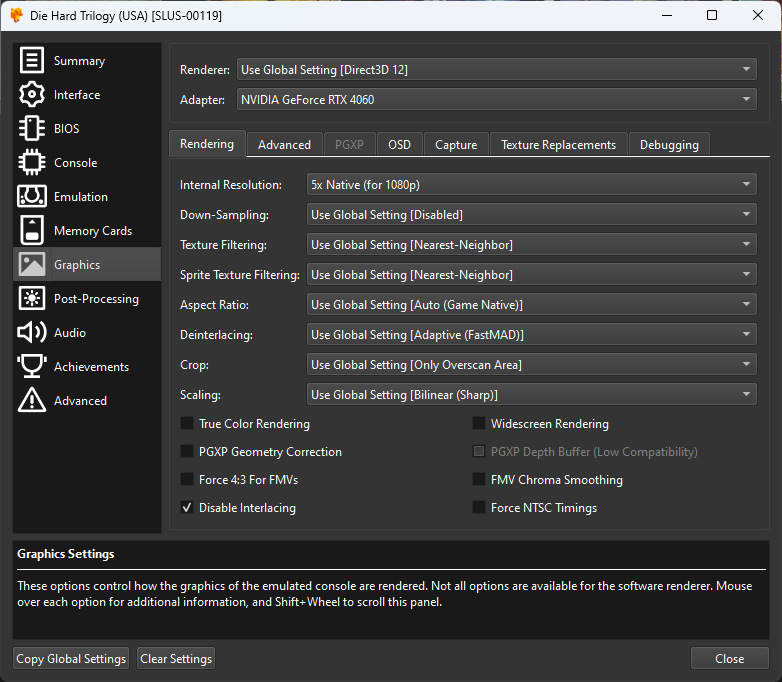Click the Deinterlacing label

pyautogui.click(x=216, y=334)
